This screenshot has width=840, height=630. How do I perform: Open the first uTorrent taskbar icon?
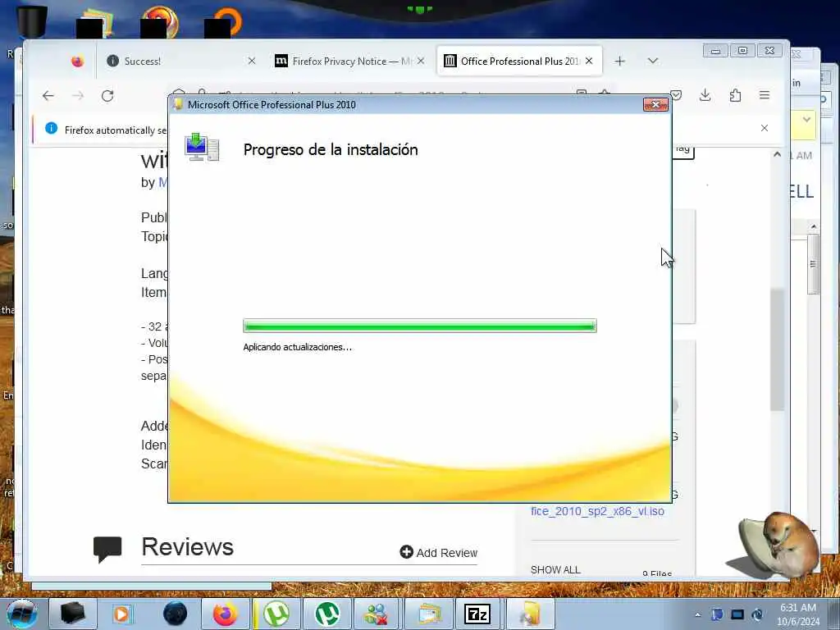click(x=276, y=614)
